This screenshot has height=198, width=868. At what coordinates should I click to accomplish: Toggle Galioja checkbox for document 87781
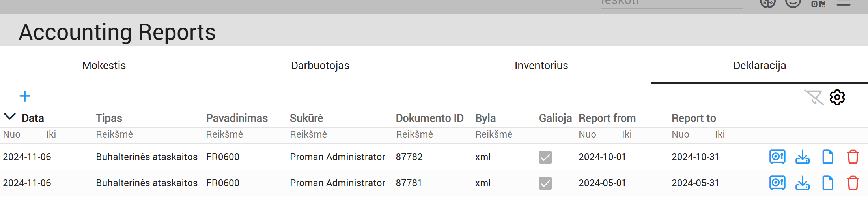[x=545, y=183]
